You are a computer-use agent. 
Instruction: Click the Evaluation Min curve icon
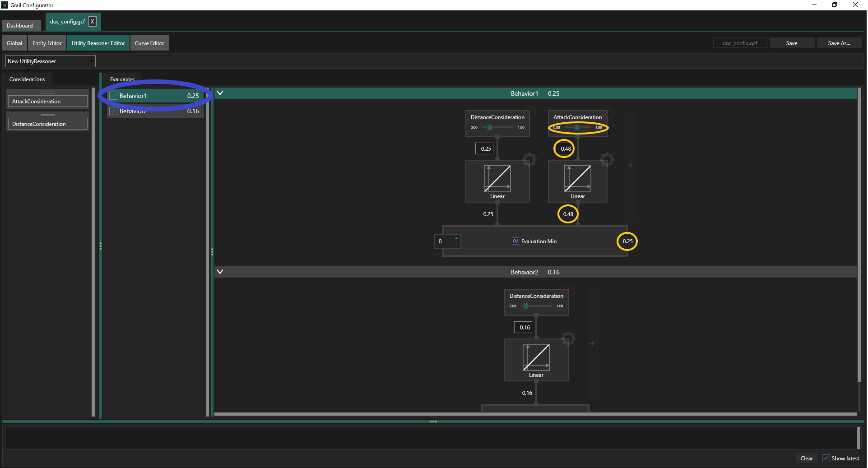point(515,241)
